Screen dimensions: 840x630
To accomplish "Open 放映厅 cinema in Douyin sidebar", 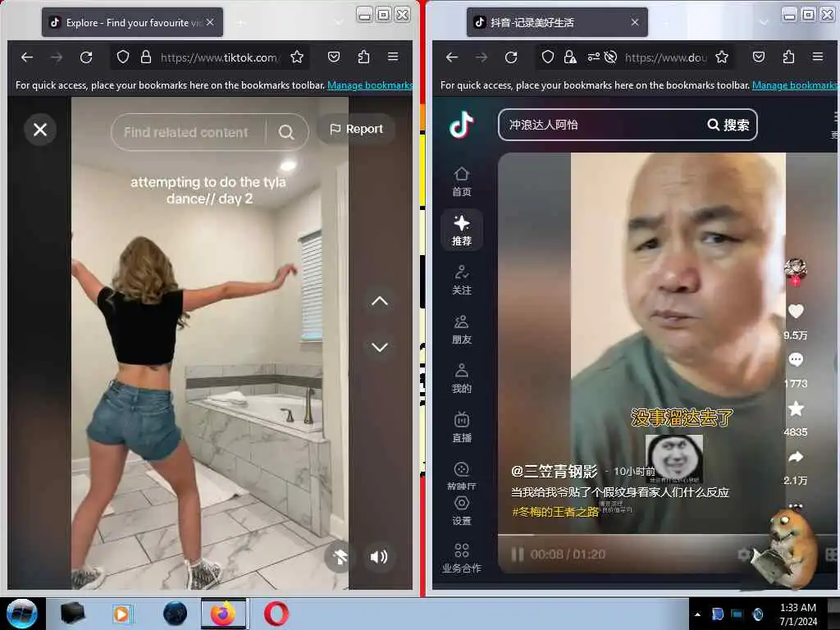I will (462, 476).
